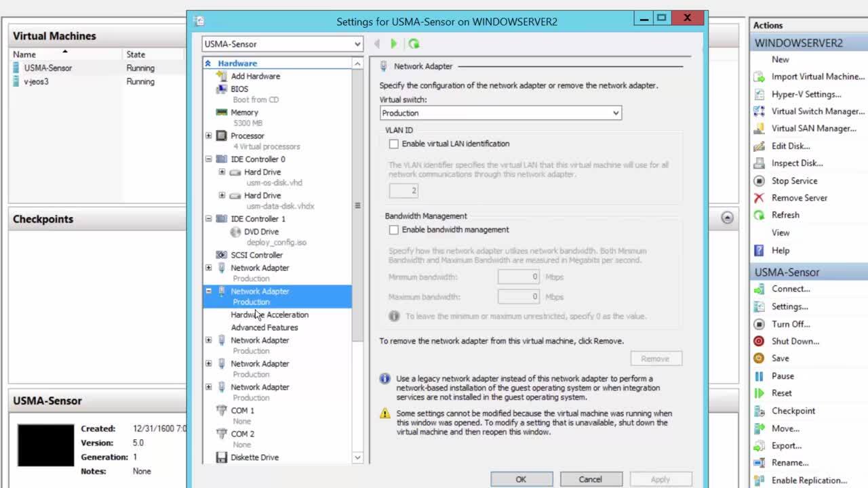
Task: Click the usm-os-disk.vhd hard drive icon
Action: [x=235, y=172]
